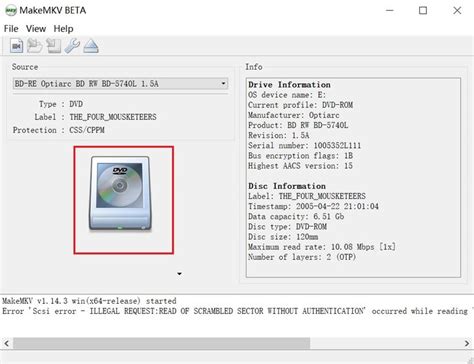474x364 pixels.
Task: Click the Product: BD RW BD-5740L line
Action: (x=298, y=125)
